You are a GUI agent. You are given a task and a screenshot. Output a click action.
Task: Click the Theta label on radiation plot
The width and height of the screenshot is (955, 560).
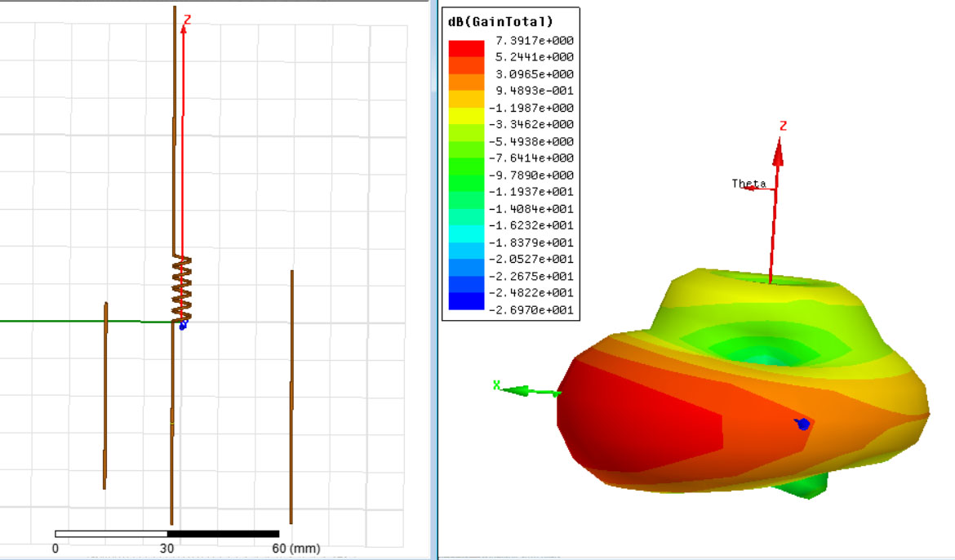coord(748,184)
